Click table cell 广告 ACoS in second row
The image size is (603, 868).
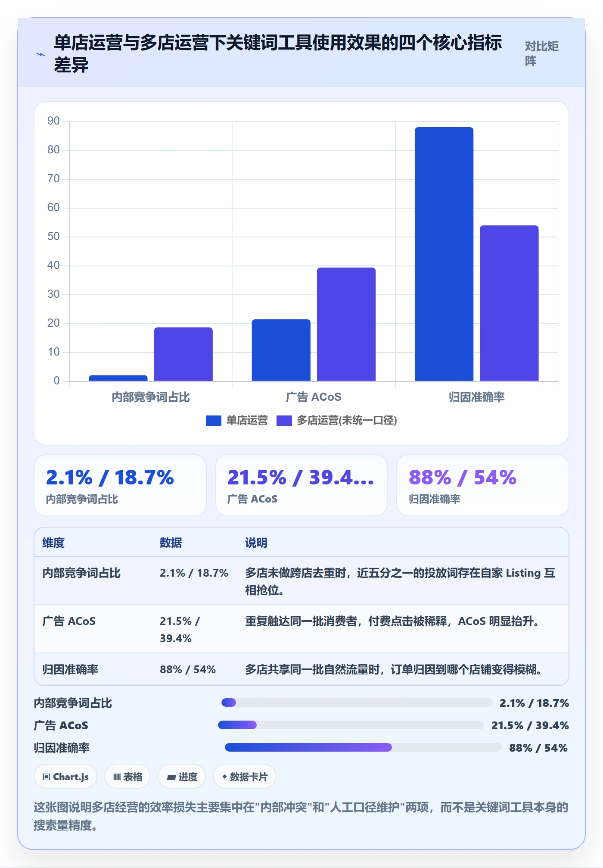click(x=69, y=621)
